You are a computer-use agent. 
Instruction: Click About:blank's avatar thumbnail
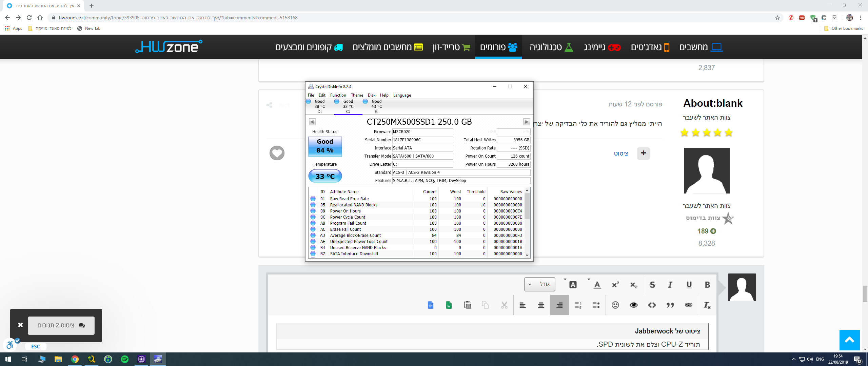click(x=706, y=170)
